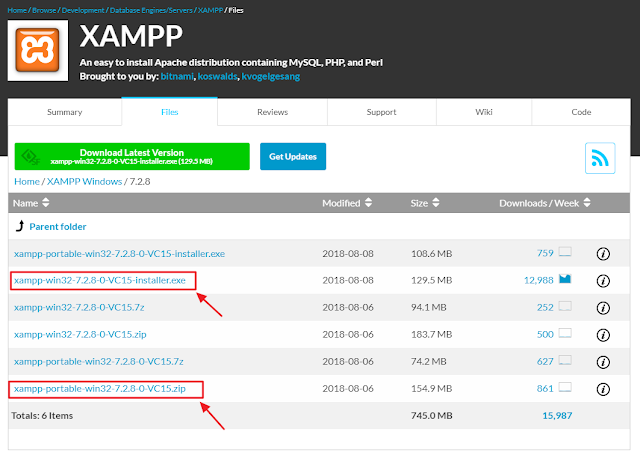Click info icon for xampp-win32 VC15.7z row
The width and height of the screenshot is (640, 458).
[603, 308]
